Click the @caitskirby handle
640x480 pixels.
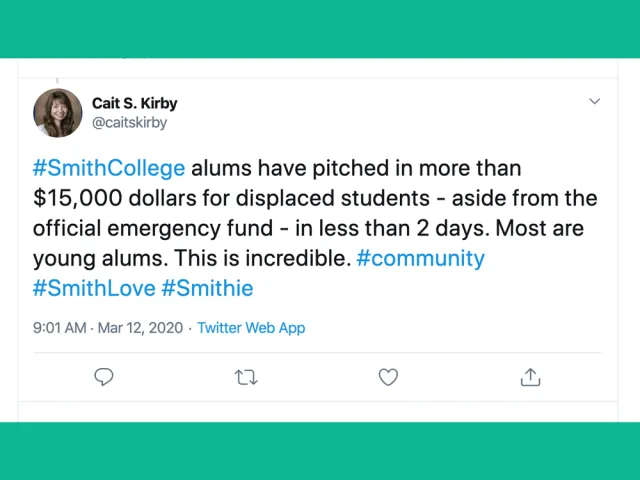click(x=129, y=123)
